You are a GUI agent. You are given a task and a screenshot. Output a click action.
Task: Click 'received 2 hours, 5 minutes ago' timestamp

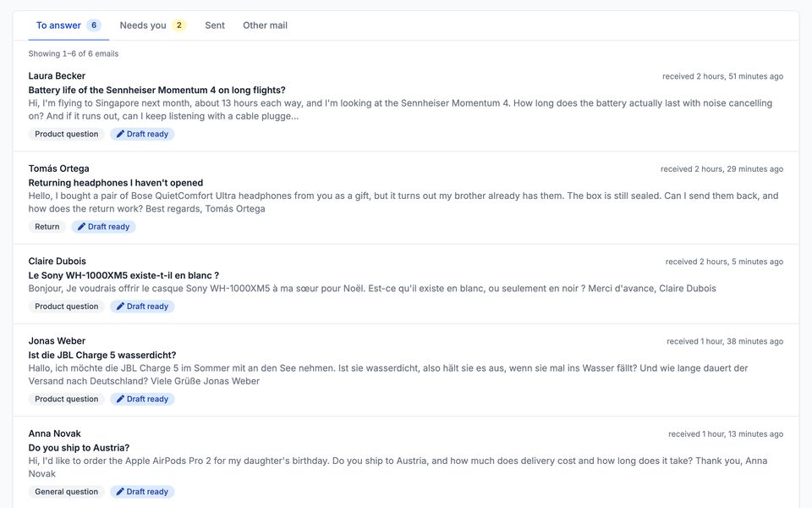click(x=724, y=262)
